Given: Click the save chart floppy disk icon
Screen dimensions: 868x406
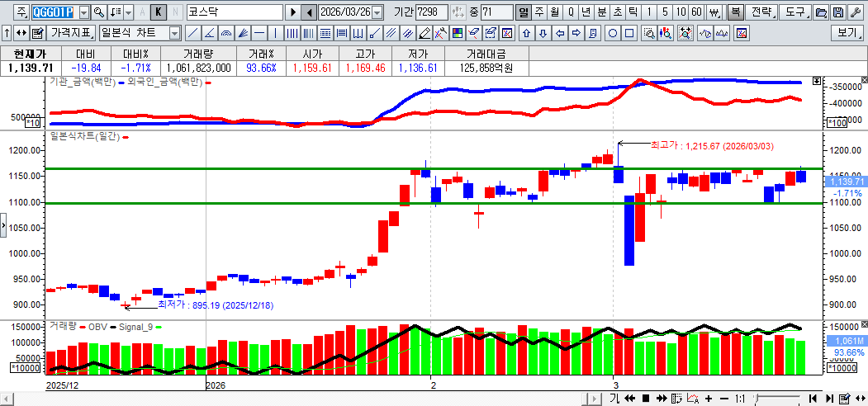Looking at the screenshot, I should [838, 13].
